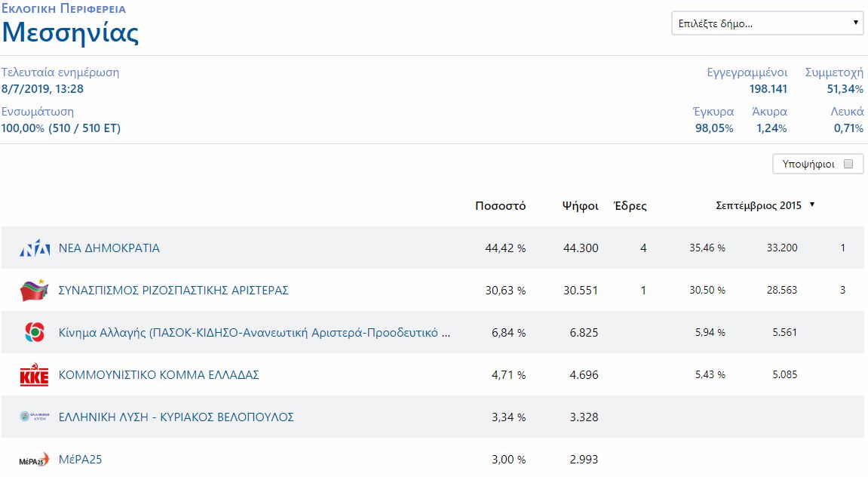Click the Elliniki Lysi party logo

(35, 417)
